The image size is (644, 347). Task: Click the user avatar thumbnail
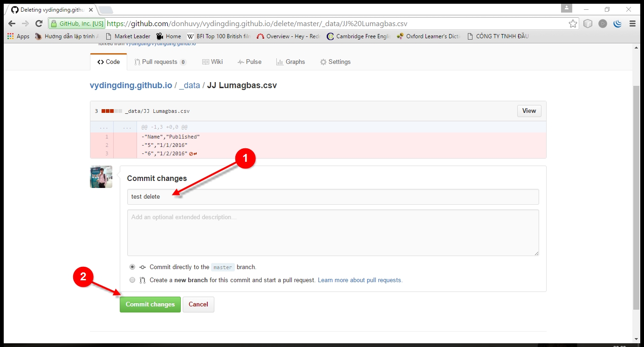(x=101, y=177)
